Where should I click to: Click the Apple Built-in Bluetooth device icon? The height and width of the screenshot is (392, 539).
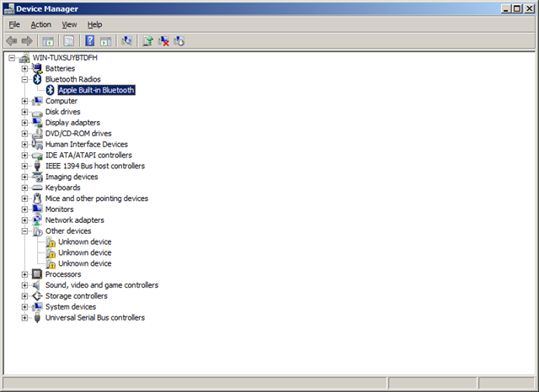tap(51, 90)
